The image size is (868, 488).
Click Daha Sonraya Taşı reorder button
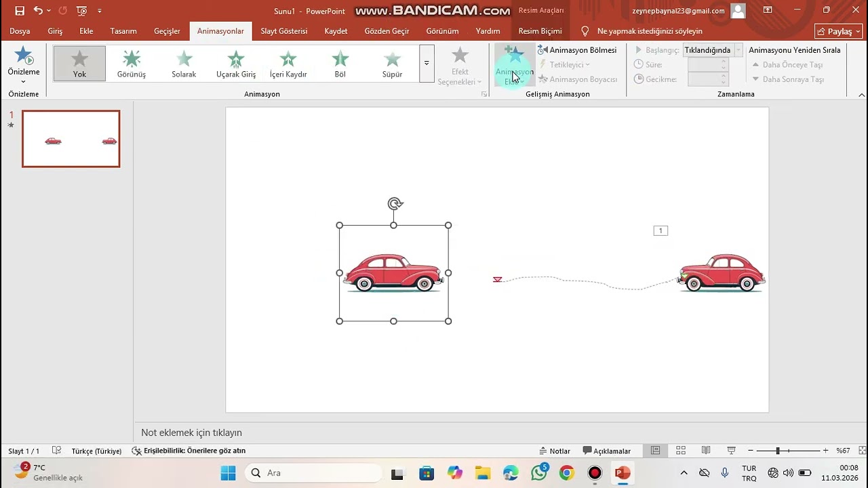pyautogui.click(x=787, y=79)
